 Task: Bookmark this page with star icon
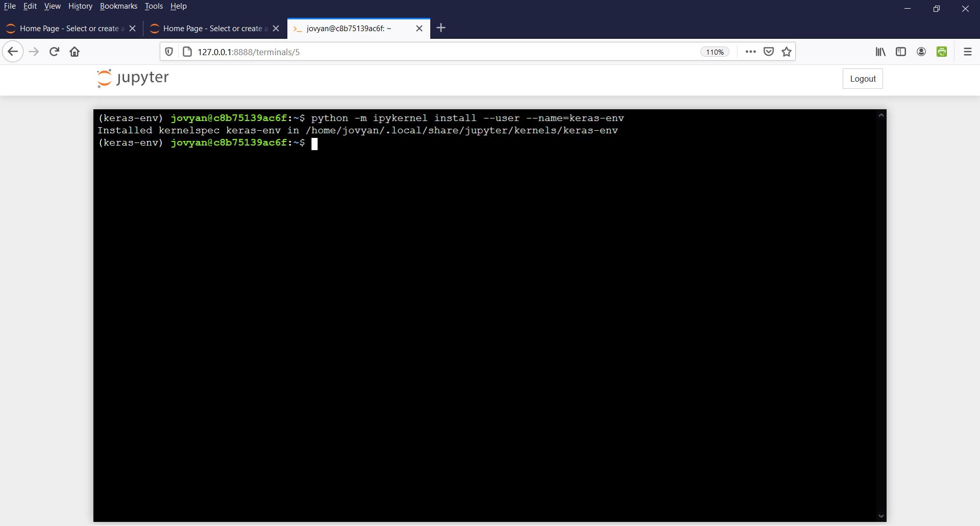[x=787, y=52]
